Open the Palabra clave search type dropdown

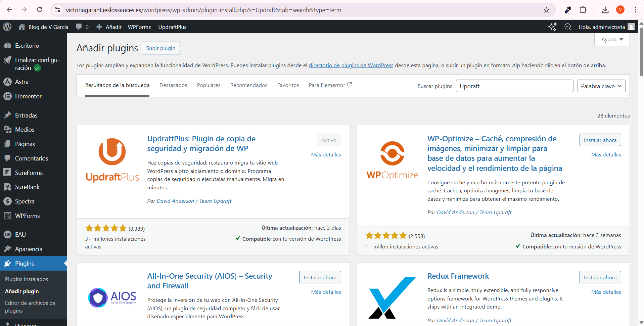coord(601,86)
